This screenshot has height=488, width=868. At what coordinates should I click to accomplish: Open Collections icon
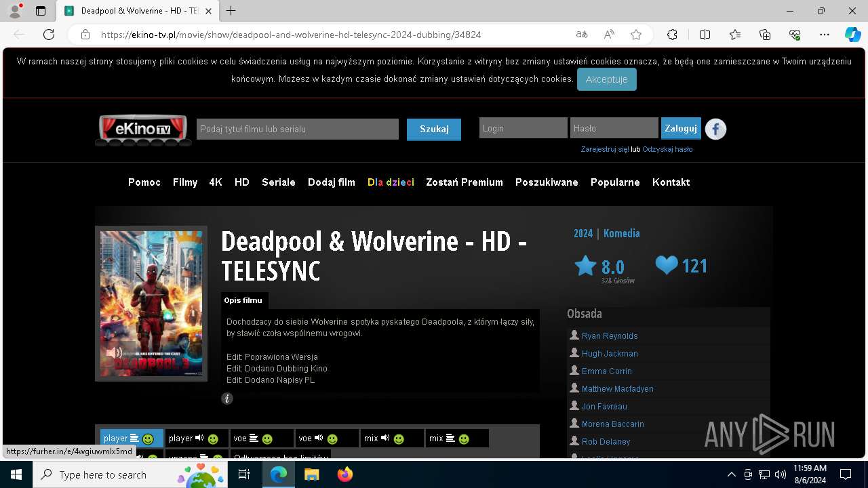[x=765, y=35]
